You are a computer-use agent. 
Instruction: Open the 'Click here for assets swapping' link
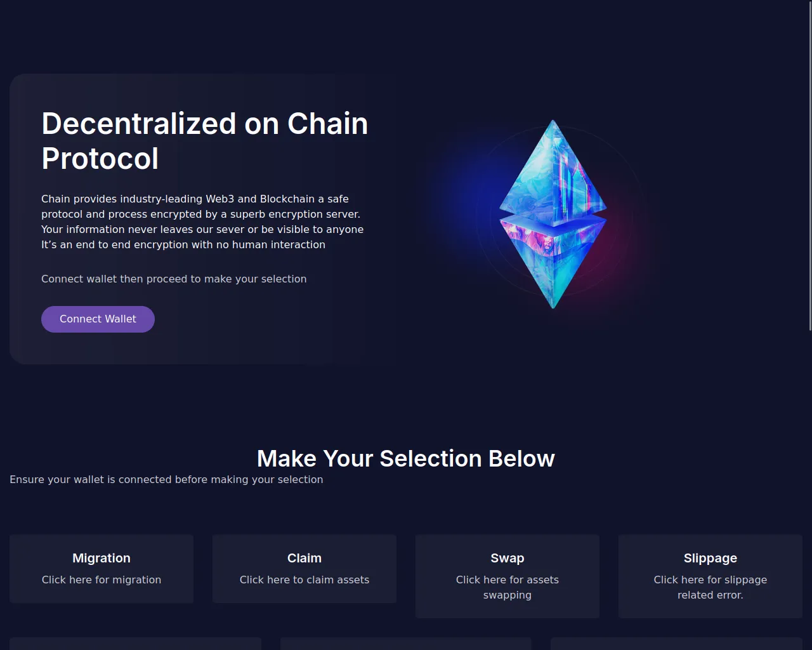click(507, 587)
